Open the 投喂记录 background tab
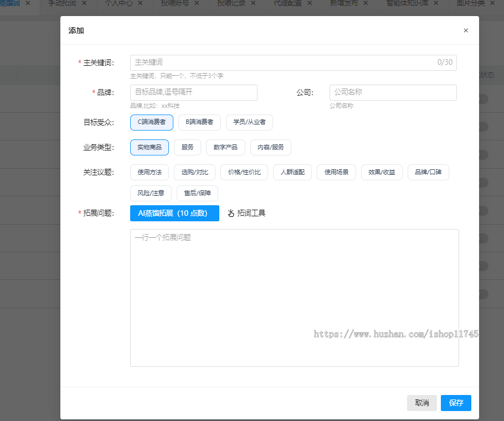 click(231, 3)
